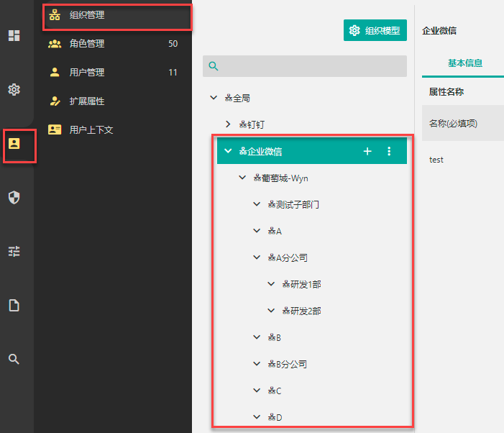This screenshot has height=433, width=504.
Task: Switch to the 基本信息 tab
Action: click(x=464, y=63)
